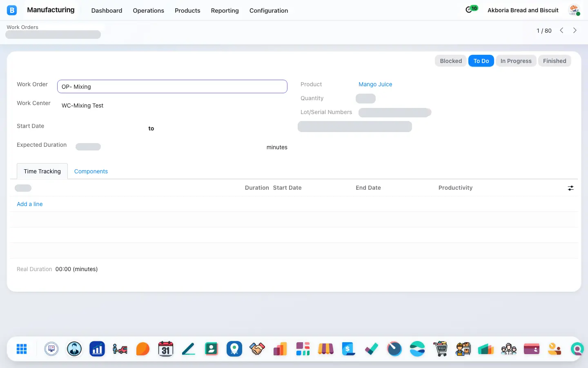Click the calendar icon showing 31

(x=166, y=349)
